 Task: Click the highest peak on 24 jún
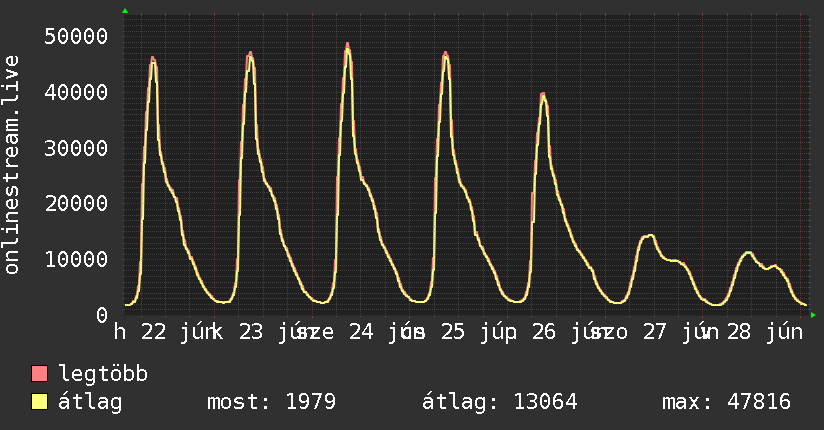click(347, 45)
